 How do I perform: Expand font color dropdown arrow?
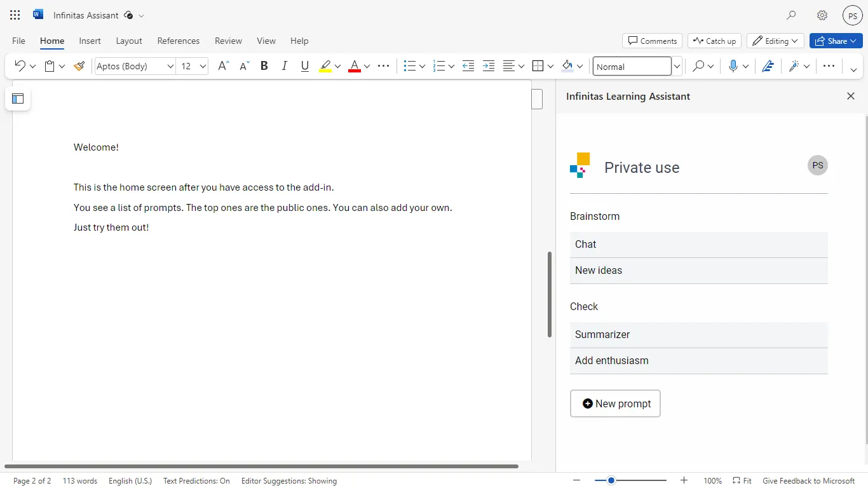(x=367, y=66)
